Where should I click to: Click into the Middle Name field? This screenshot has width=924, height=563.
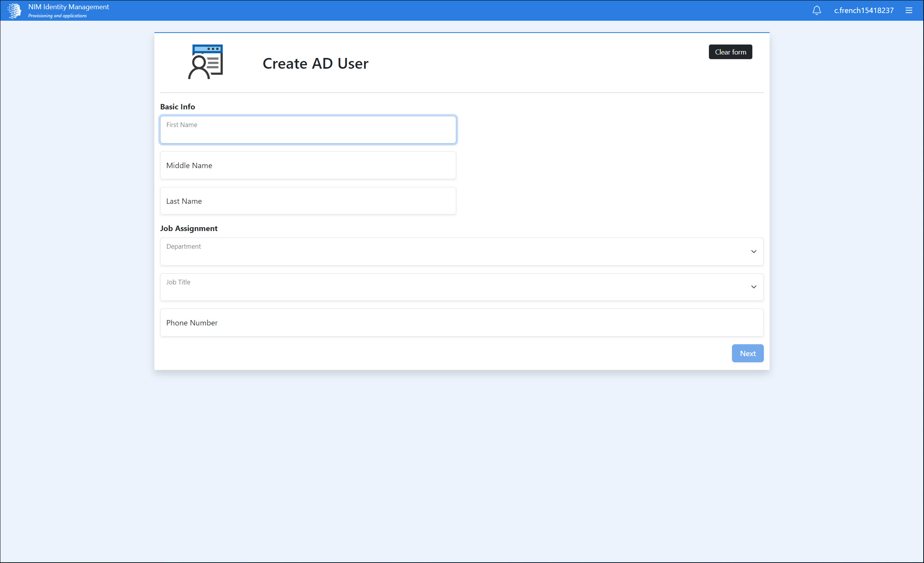point(308,165)
